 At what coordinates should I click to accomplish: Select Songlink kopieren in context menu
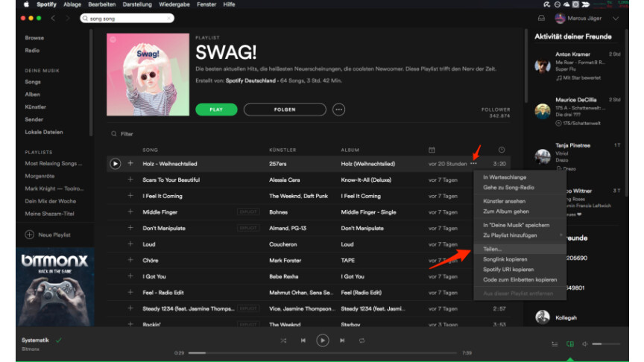click(x=520, y=259)
